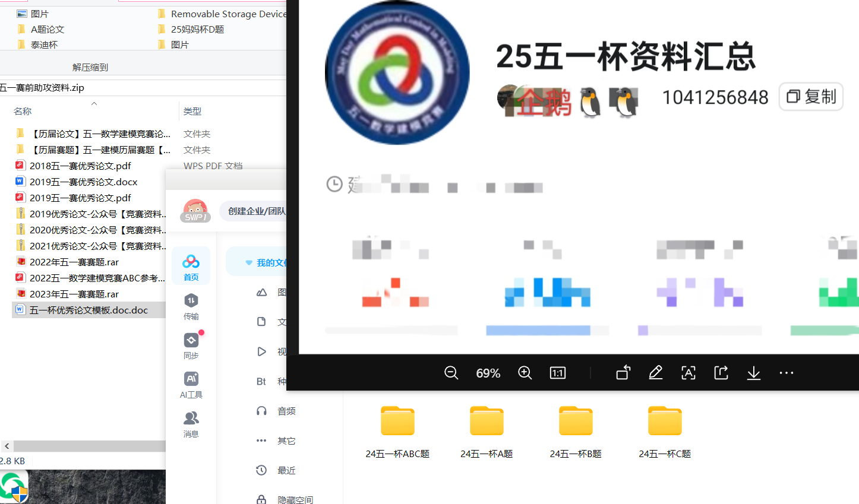Click the shield icon at bottom-left corner
The image size is (859, 504).
(x=19, y=494)
